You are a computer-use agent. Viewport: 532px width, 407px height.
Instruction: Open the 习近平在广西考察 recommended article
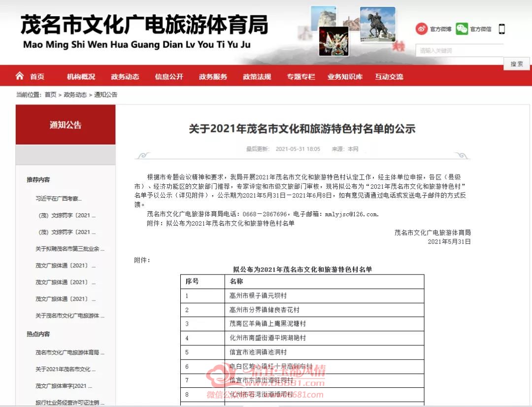coord(58,199)
